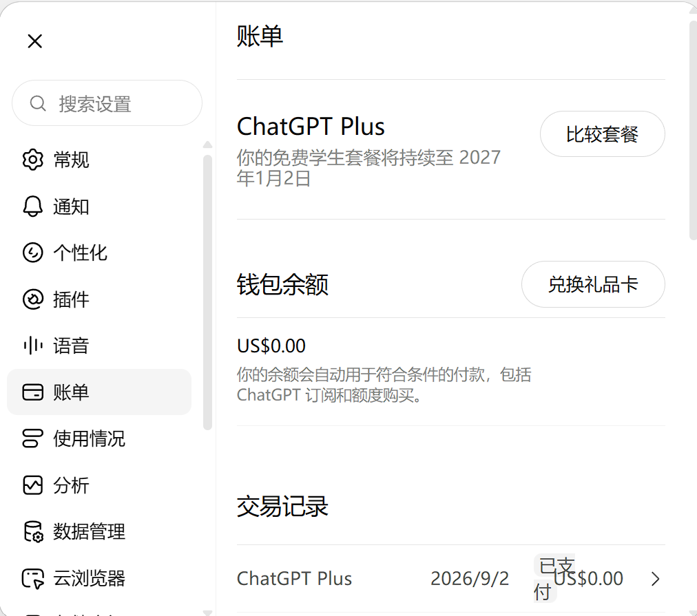Click the main panel scrollbar thumb
This screenshot has width=697, height=616.
(x=693, y=131)
